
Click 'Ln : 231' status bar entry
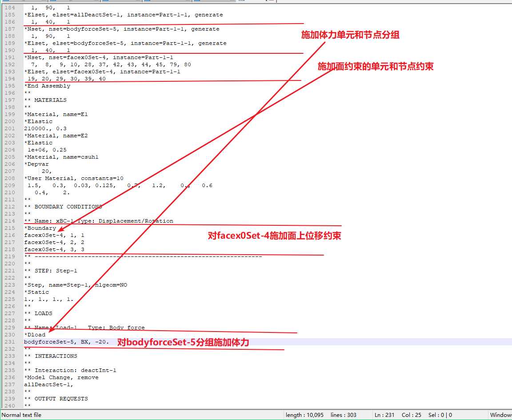click(384, 415)
